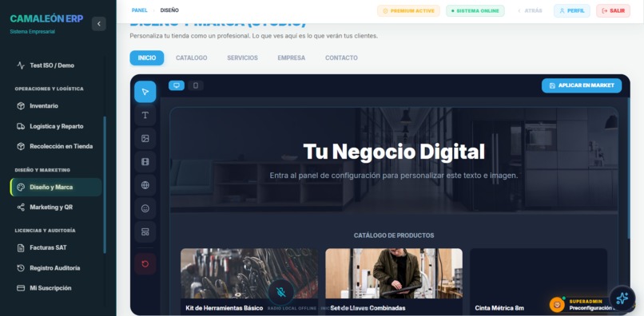Switch to the CATALOGO tab

[192, 58]
